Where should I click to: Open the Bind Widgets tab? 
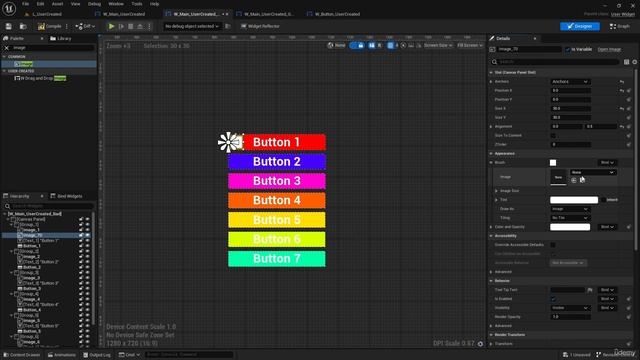(66, 196)
